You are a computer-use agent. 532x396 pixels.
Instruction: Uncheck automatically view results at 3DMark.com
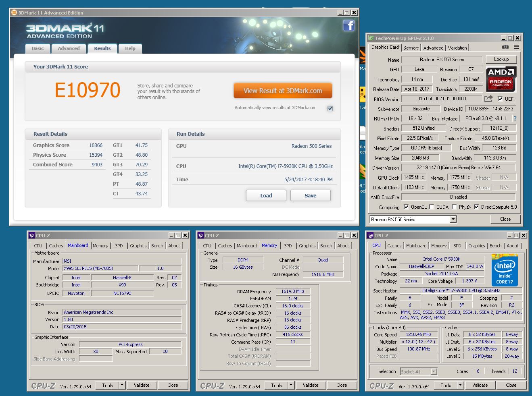coord(330,108)
